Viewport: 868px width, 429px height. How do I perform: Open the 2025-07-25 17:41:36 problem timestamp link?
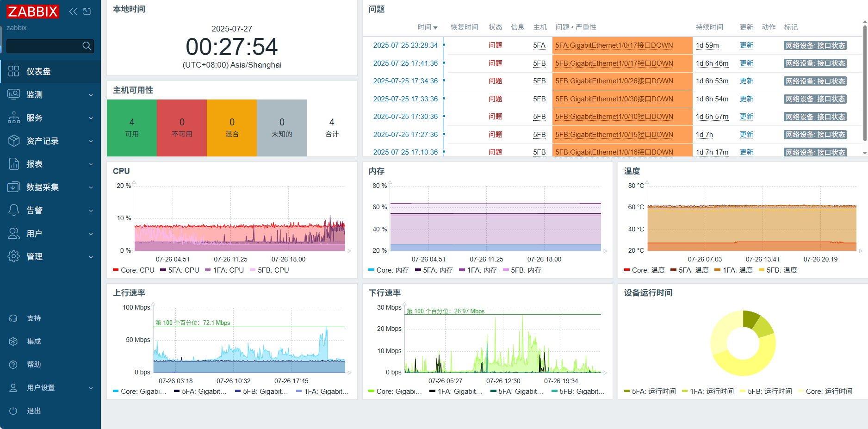[405, 63]
